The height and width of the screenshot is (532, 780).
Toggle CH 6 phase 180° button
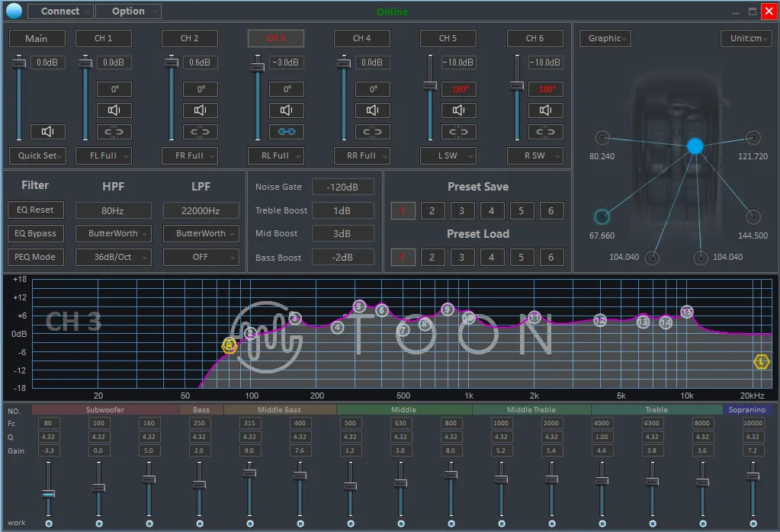546,89
